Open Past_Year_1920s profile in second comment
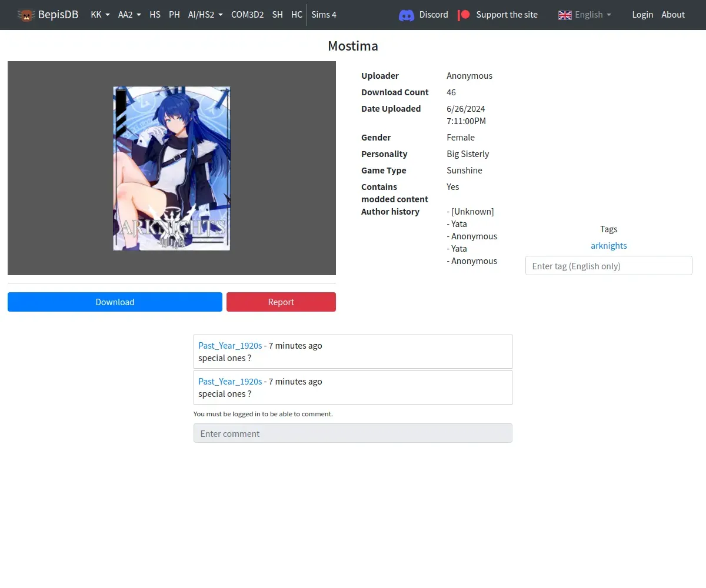The height and width of the screenshot is (588, 706). point(230,382)
